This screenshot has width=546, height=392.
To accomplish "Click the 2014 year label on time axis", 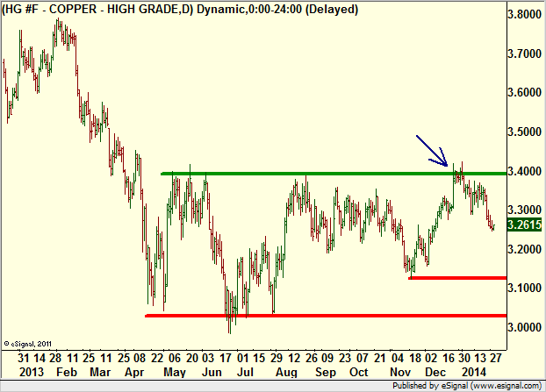I will (473, 372).
